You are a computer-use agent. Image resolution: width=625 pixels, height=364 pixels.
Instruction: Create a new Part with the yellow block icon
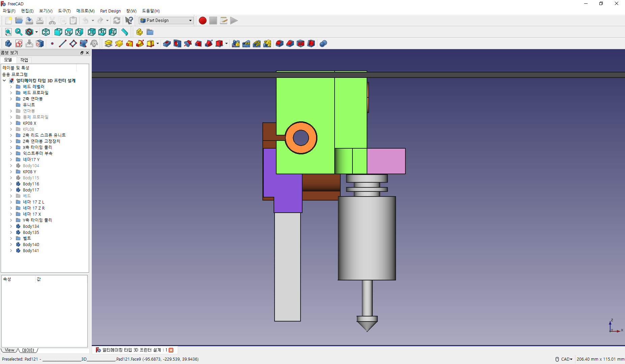pyautogui.click(x=139, y=32)
